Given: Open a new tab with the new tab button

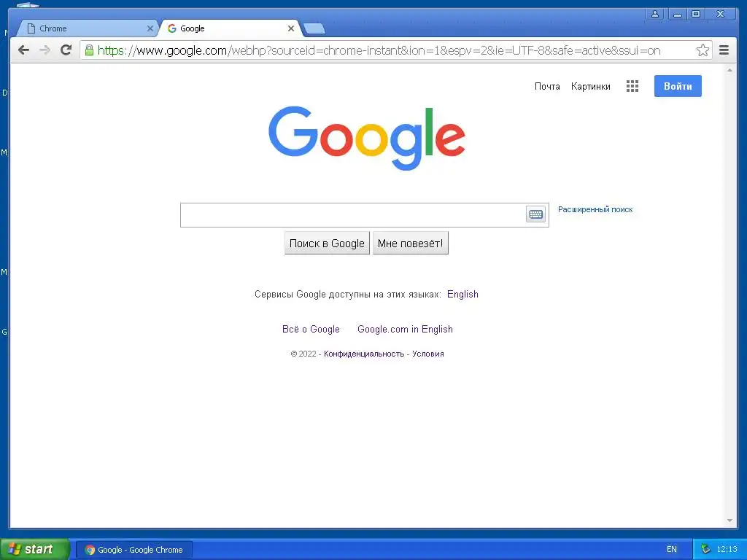Looking at the screenshot, I should (x=314, y=28).
